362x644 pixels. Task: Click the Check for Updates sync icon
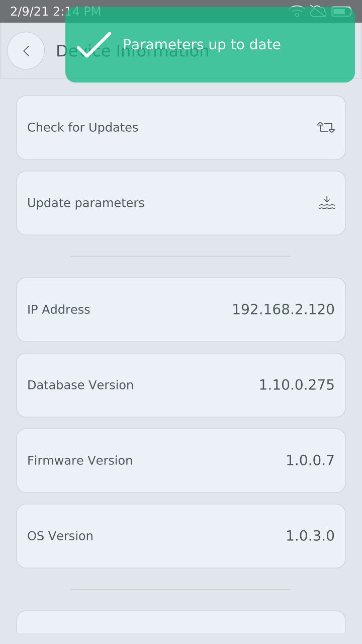326,127
